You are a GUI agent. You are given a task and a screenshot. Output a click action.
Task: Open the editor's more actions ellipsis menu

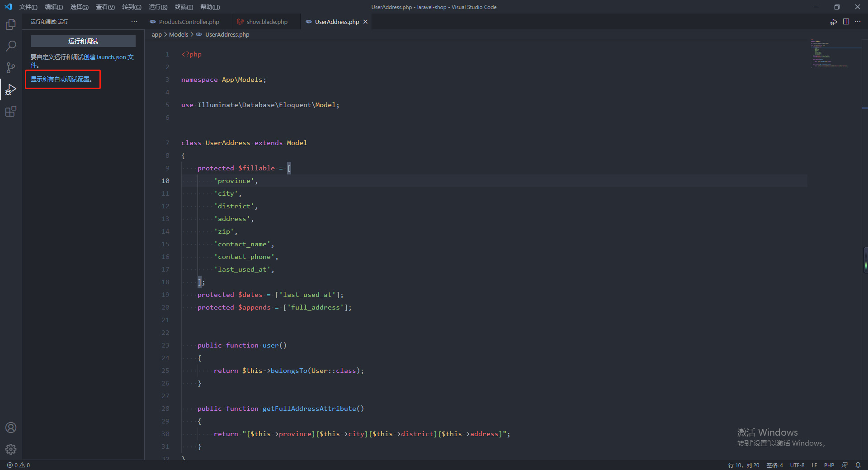(x=858, y=22)
